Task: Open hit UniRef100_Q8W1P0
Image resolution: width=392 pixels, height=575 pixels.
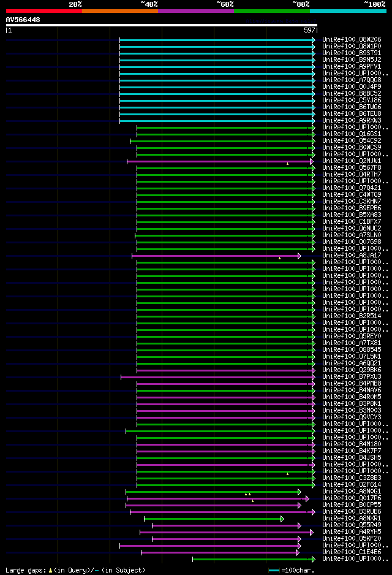Action: (x=352, y=46)
